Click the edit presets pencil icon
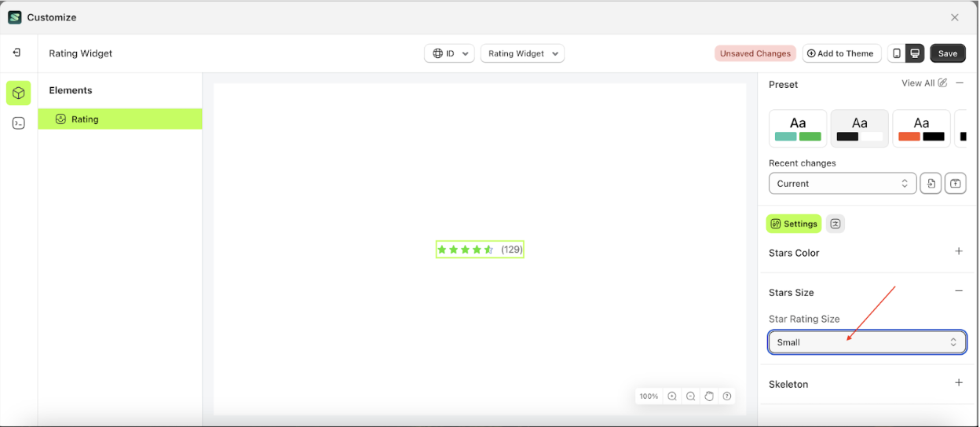This screenshot has height=427, width=980. tap(942, 83)
